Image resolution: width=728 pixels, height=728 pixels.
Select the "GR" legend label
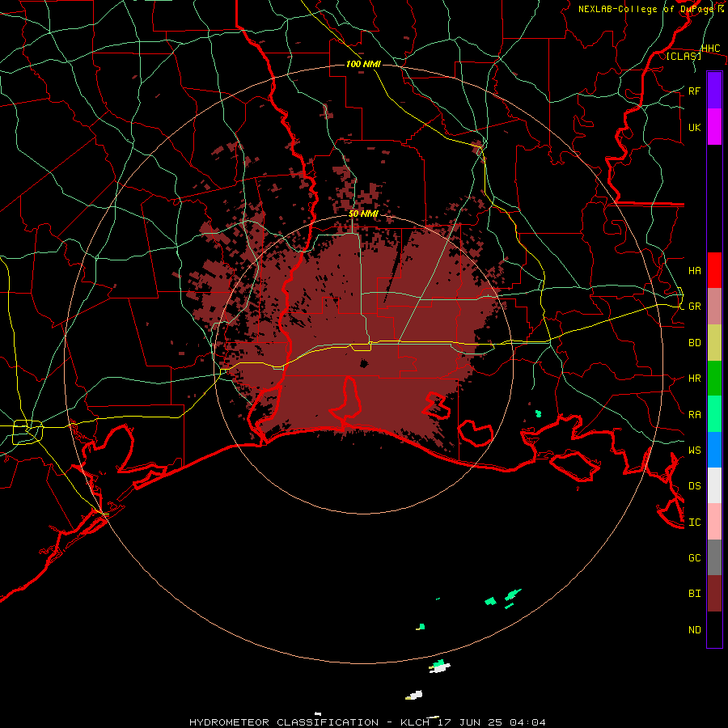[x=694, y=307]
